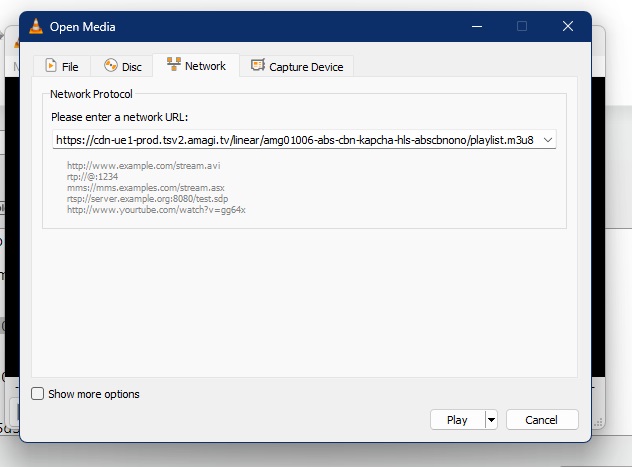Expand the network URL history dropdown
Image resolution: width=632 pixels, height=467 pixels.
click(x=547, y=141)
